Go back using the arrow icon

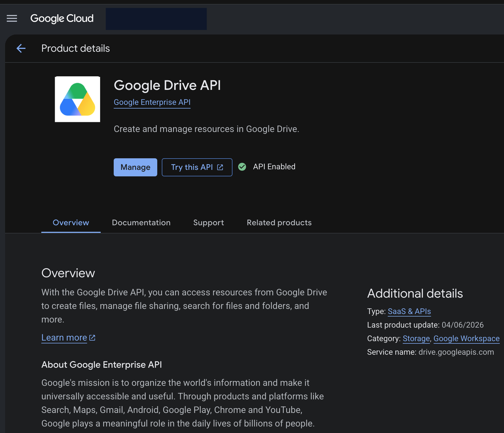(x=21, y=48)
